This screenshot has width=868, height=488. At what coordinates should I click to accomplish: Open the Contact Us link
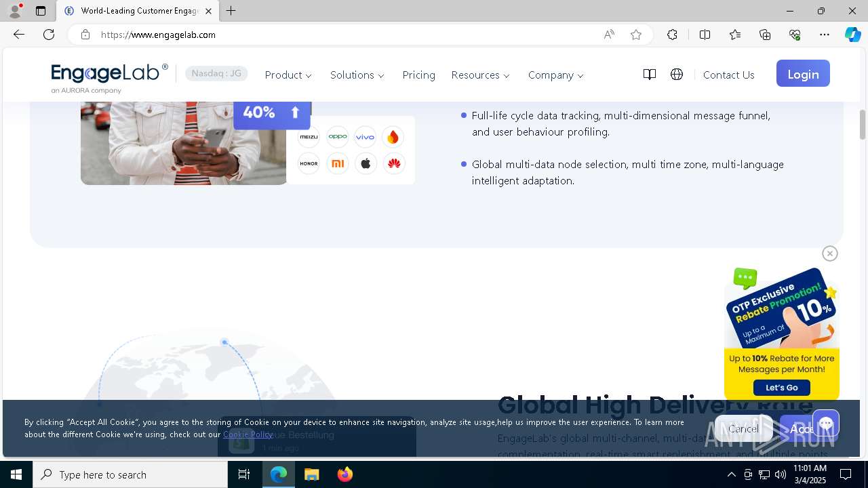(728, 75)
